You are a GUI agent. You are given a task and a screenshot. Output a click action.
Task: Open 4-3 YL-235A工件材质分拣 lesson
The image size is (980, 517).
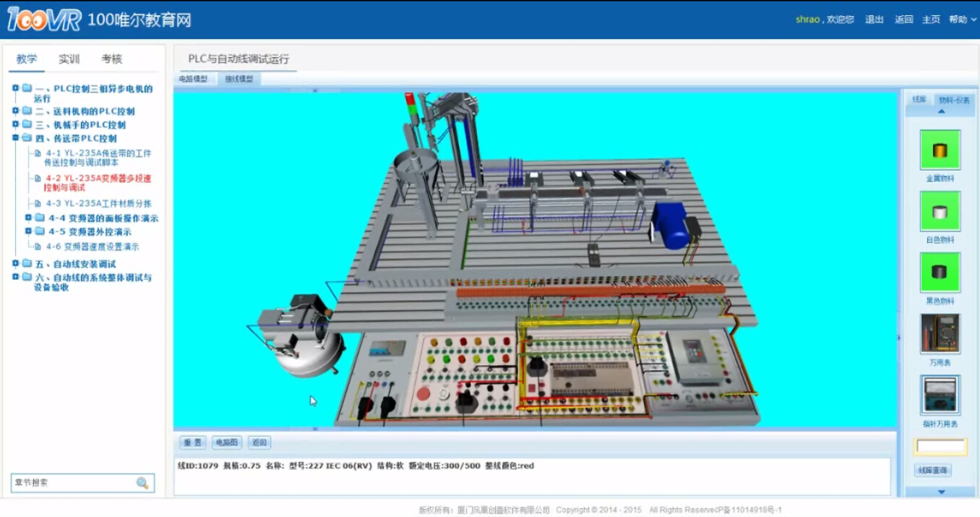[99, 204]
